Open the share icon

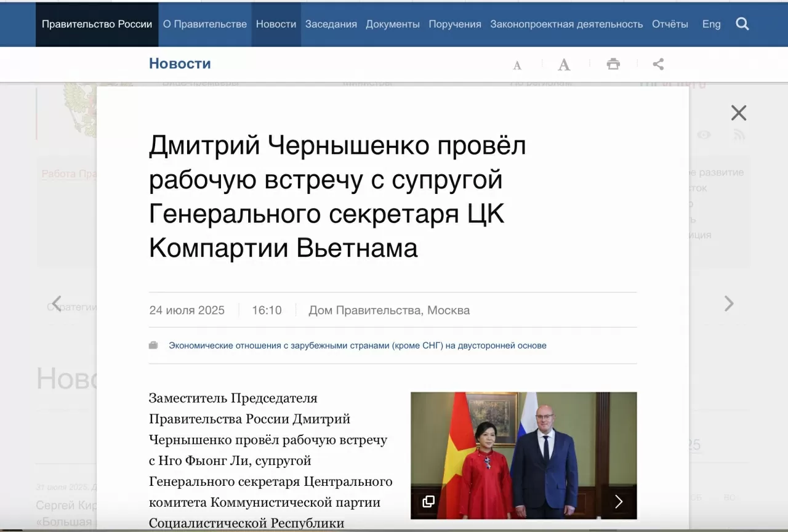(658, 64)
